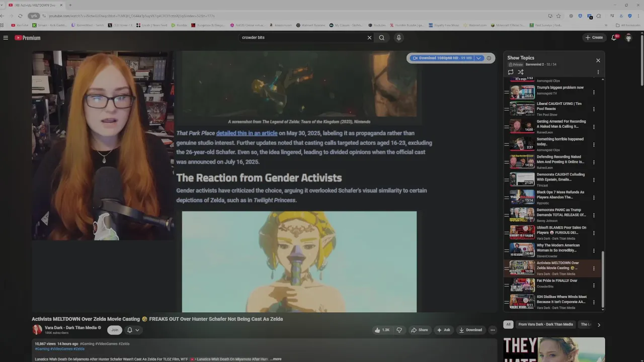Toggle playlist loop

[511, 72]
